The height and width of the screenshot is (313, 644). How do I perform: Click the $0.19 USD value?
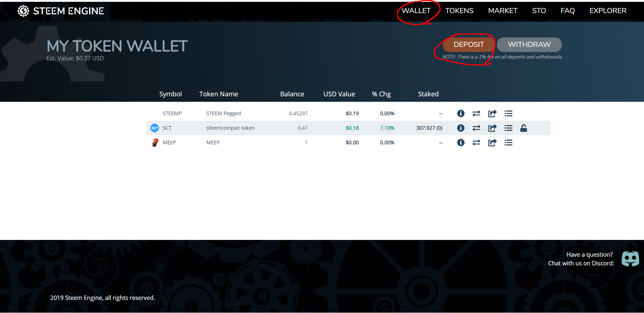click(352, 113)
